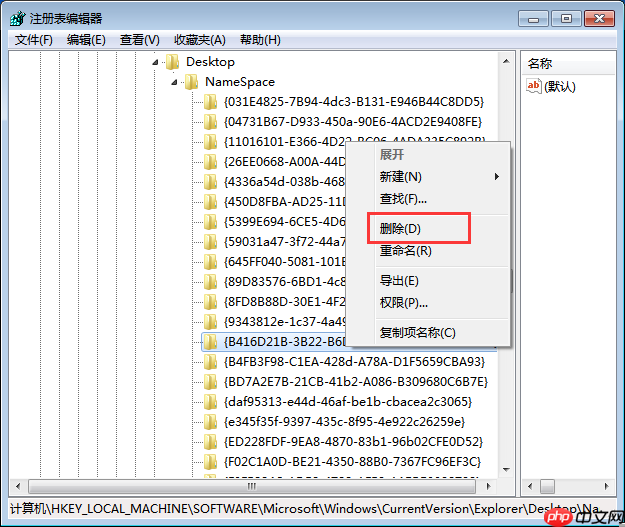Select key {BD7A2E7B-21CB-41b2-A086-B309680C6B7E}
Screen dimensions: 625x527
pyautogui.click(x=356, y=382)
